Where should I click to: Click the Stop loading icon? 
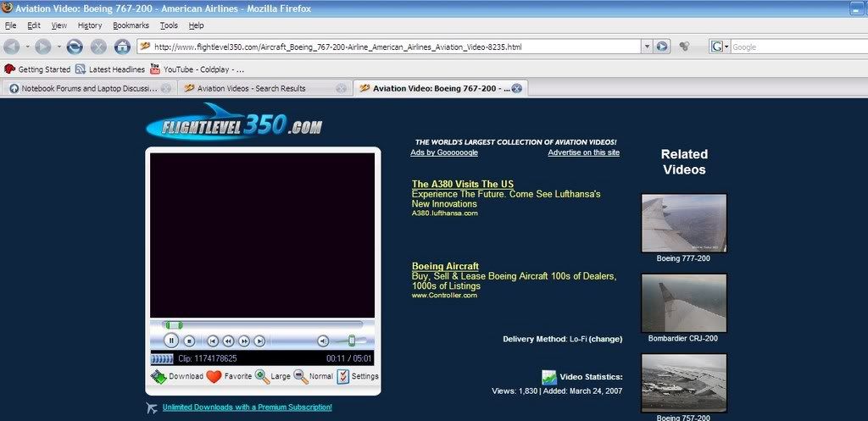[98, 47]
